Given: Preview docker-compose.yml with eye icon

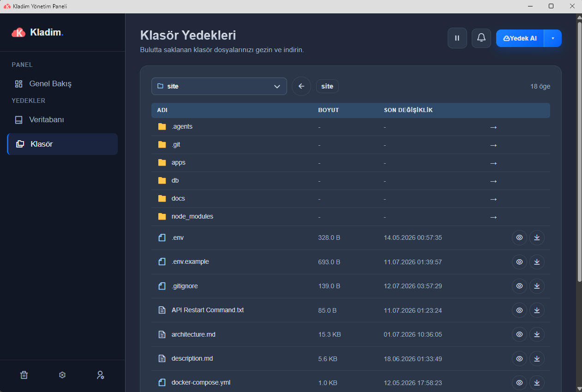Looking at the screenshot, I should [520, 383].
